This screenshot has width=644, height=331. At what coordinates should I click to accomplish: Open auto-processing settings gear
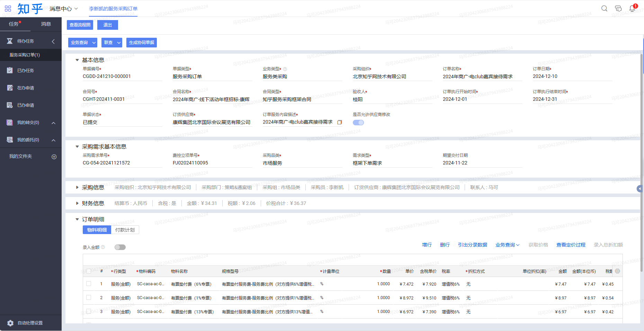(x=10, y=323)
